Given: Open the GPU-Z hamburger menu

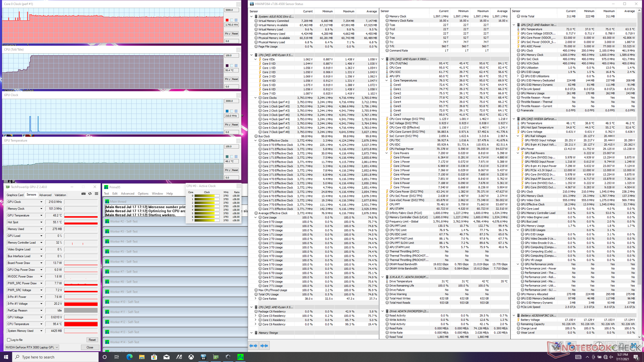Looking at the screenshot, I should tap(96, 194).
